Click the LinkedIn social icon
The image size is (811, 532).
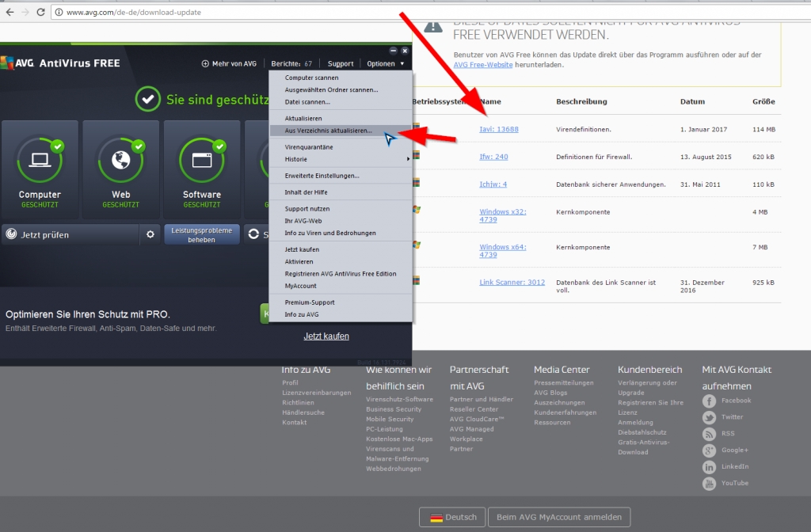pos(709,467)
